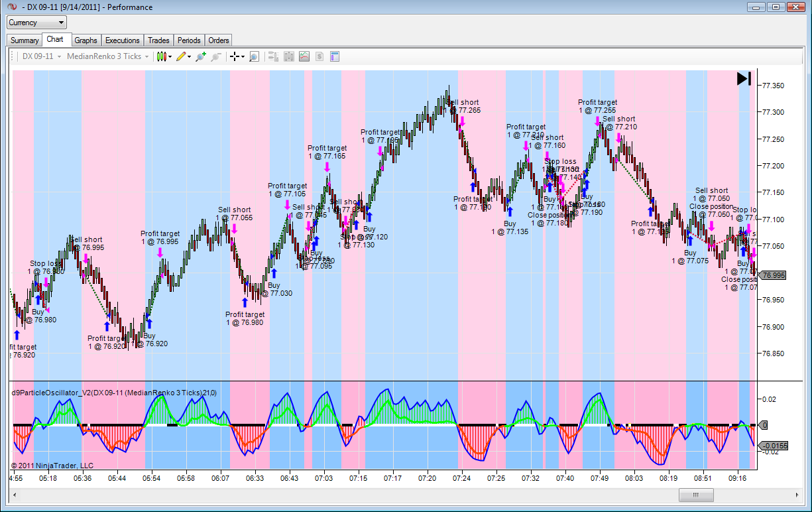Open the MedianRenko 3 Ticks interval dropdown
Image resolution: width=812 pixels, height=512 pixels.
[109, 56]
